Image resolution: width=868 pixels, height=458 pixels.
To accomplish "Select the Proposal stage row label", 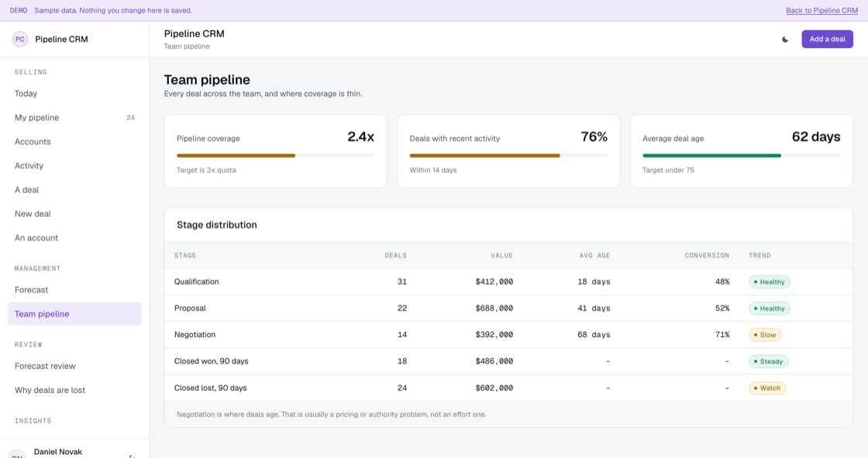I will click(x=190, y=308).
